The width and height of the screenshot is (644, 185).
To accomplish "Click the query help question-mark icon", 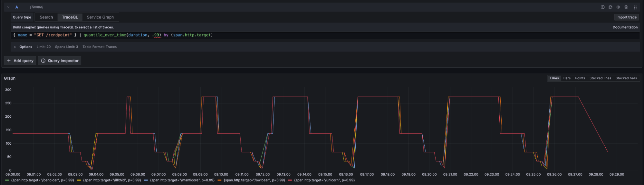I will 602,7.
